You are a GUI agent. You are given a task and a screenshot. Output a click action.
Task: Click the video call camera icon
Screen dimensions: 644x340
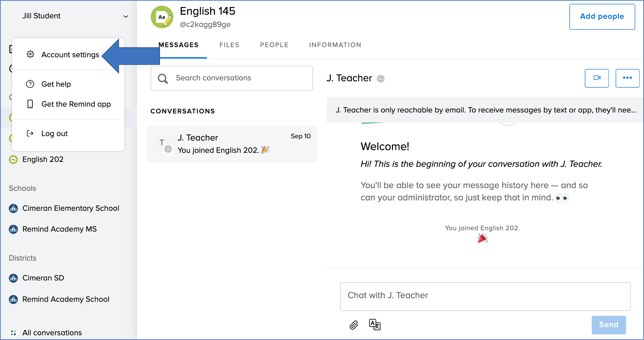(x=596, y=78)
